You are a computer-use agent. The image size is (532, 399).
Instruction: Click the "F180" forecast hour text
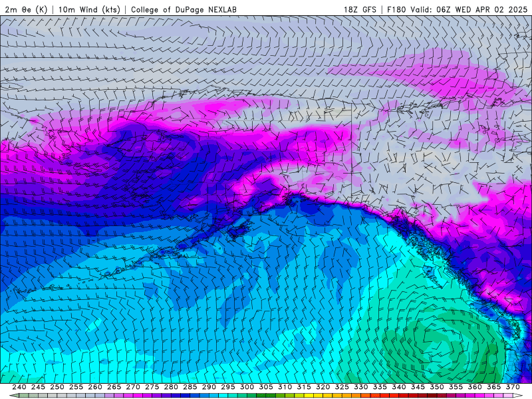(x=396, y=10)
